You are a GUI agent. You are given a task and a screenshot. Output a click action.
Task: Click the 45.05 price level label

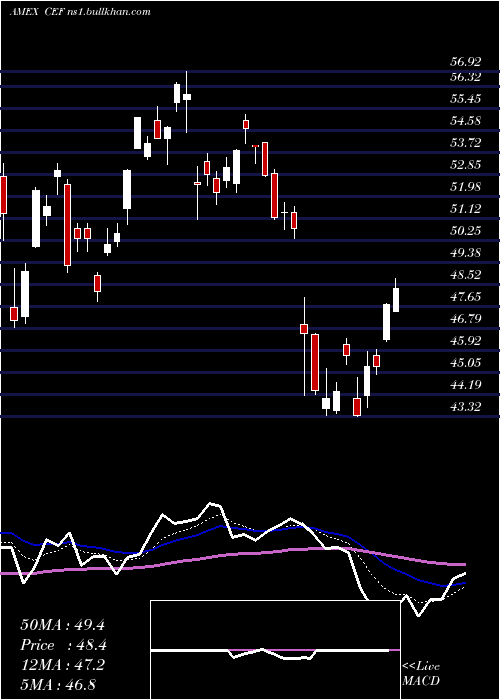click(x=465, y=362)
